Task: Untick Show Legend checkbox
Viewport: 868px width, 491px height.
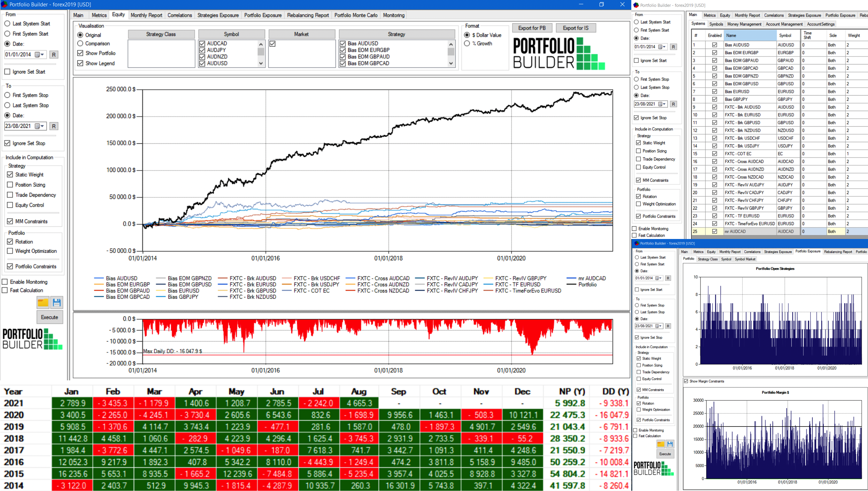Action: [80, 63]
